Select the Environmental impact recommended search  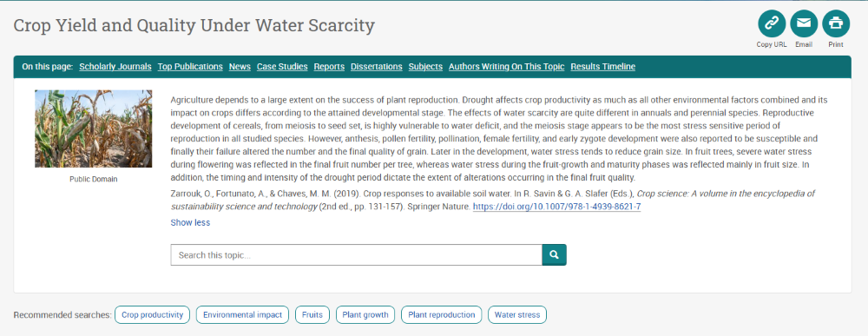[242, 315]
